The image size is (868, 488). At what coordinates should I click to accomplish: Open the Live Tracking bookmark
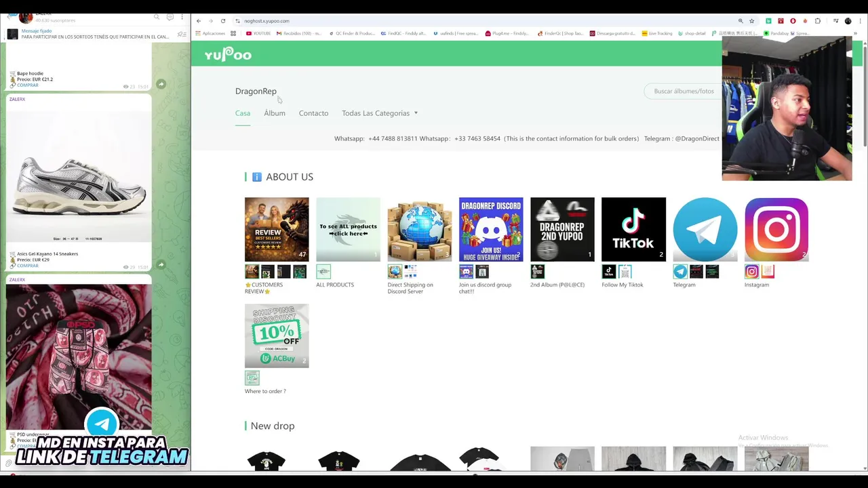coord(656,33)
